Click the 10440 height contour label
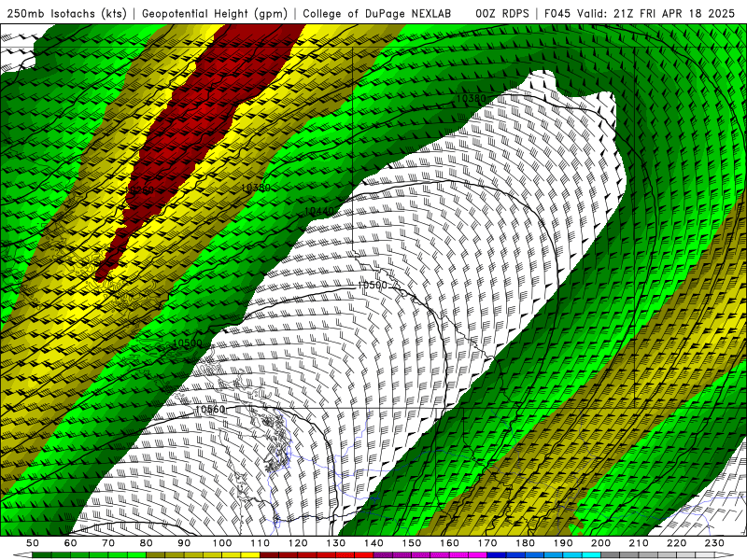Viewport: 747px width, 560px height. click(x=319, y=211)
